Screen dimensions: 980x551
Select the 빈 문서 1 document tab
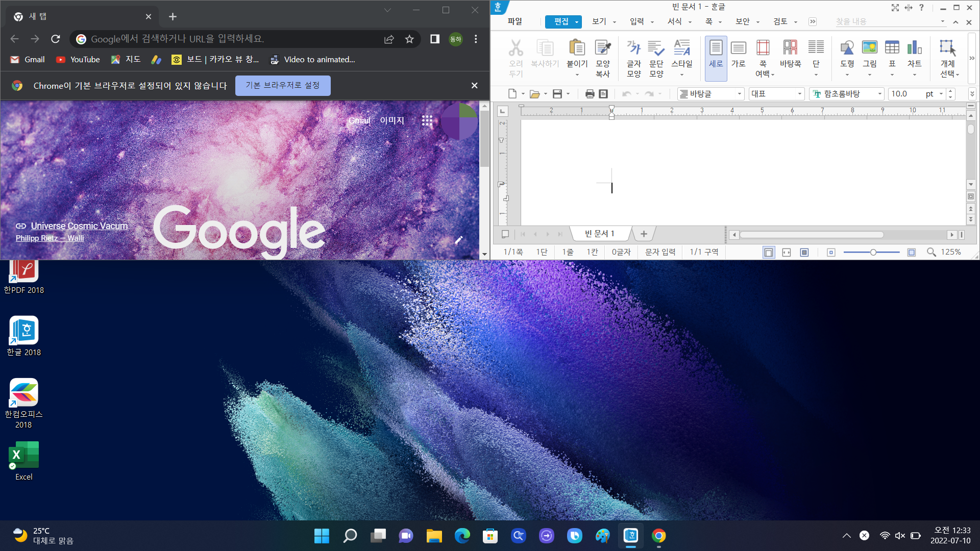600,234
